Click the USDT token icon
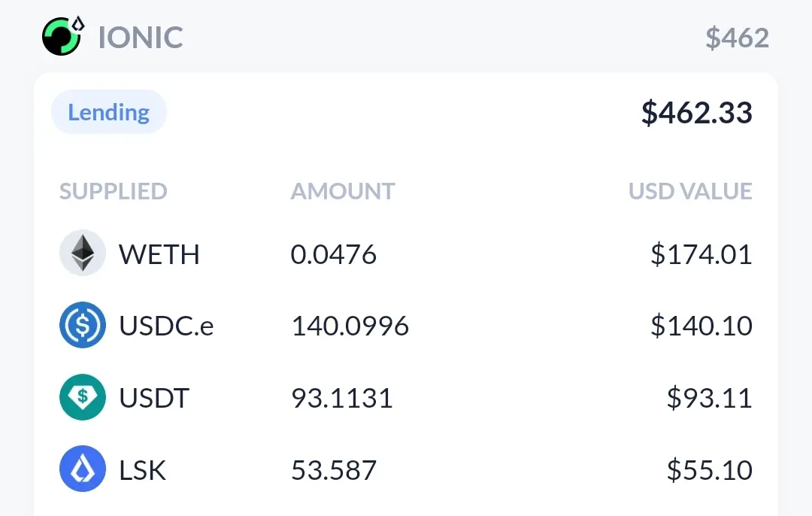The image size is (812, 516). tap(83, 397)
